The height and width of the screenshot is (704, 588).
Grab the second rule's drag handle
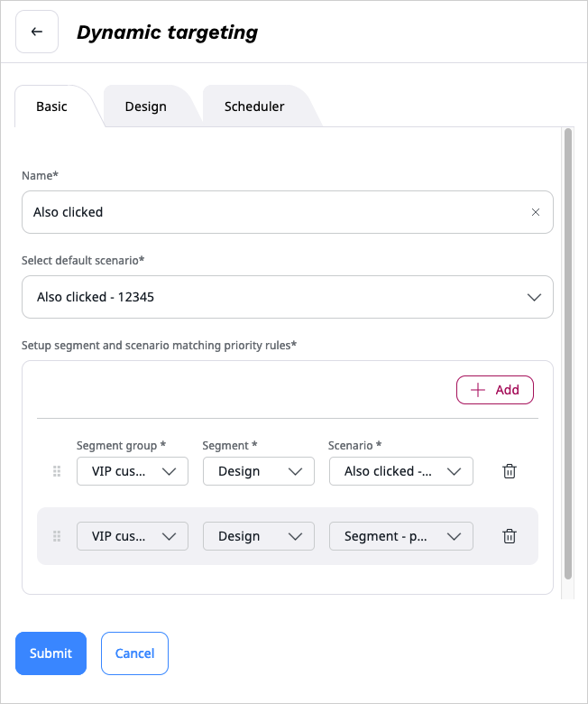57,536
